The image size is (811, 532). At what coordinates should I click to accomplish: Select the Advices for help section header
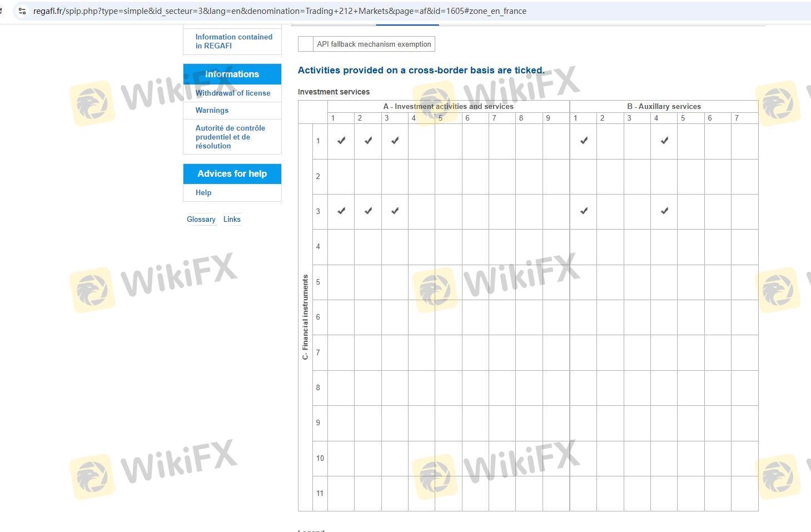[232, 173]
